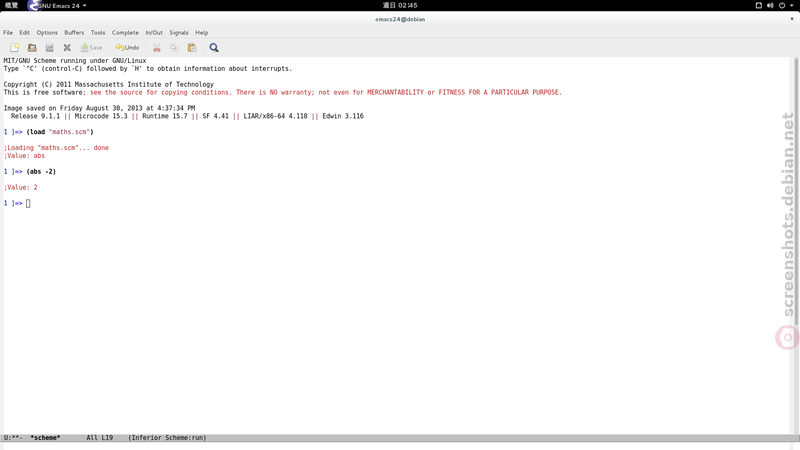800x450 pixels.
Task: Open the Edit menu
Action: 24,32
